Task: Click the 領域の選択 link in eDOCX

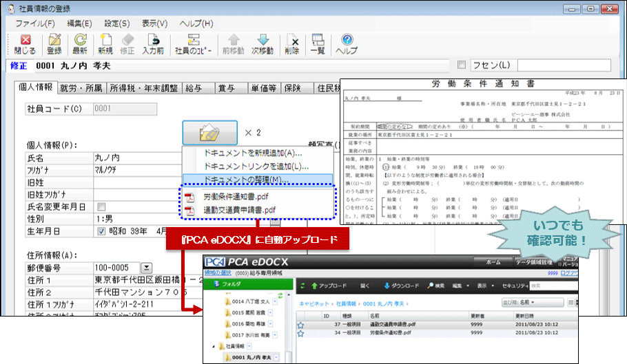Action: click(x=218, y=273)
